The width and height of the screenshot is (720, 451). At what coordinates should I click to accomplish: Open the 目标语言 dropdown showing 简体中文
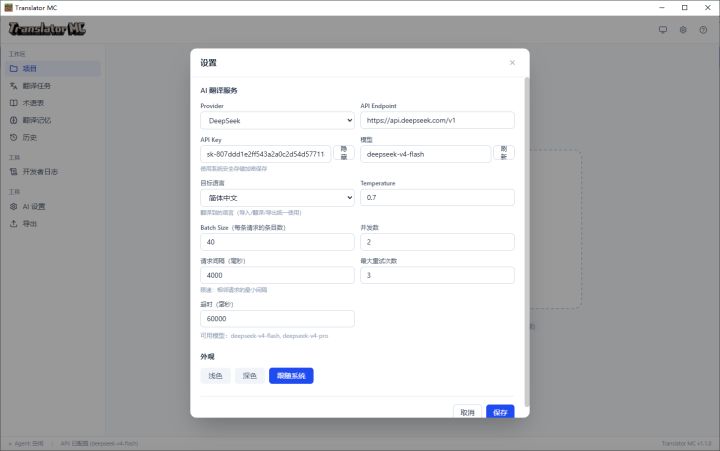coord(277,198)
